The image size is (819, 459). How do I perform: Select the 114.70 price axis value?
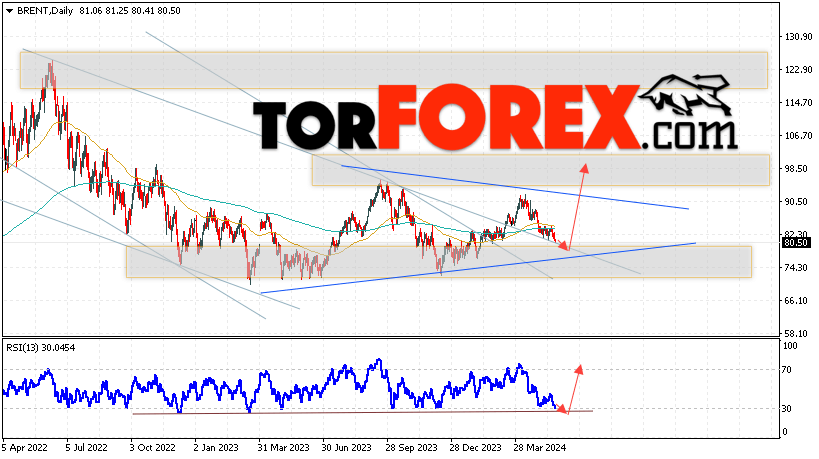798,103
